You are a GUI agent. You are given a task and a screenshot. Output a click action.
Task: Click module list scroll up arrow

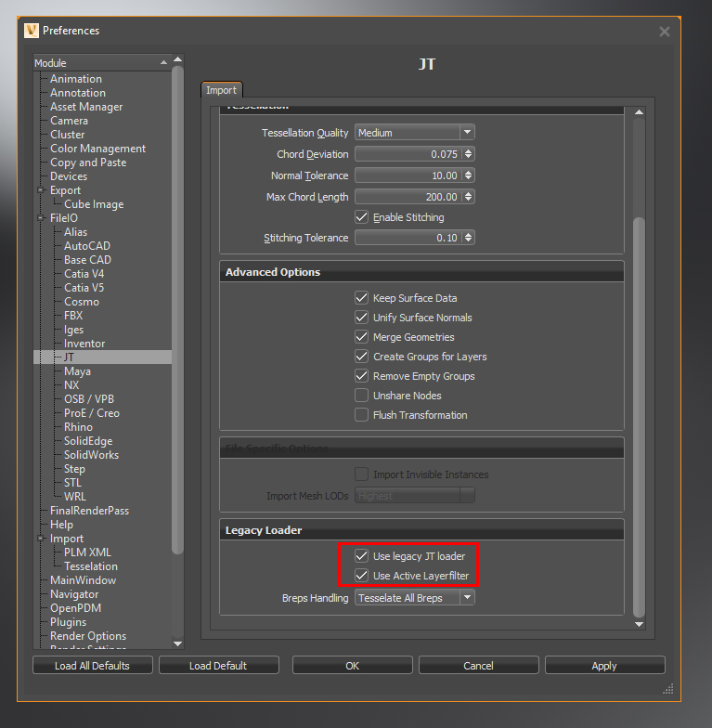click(x=177, y=59)
